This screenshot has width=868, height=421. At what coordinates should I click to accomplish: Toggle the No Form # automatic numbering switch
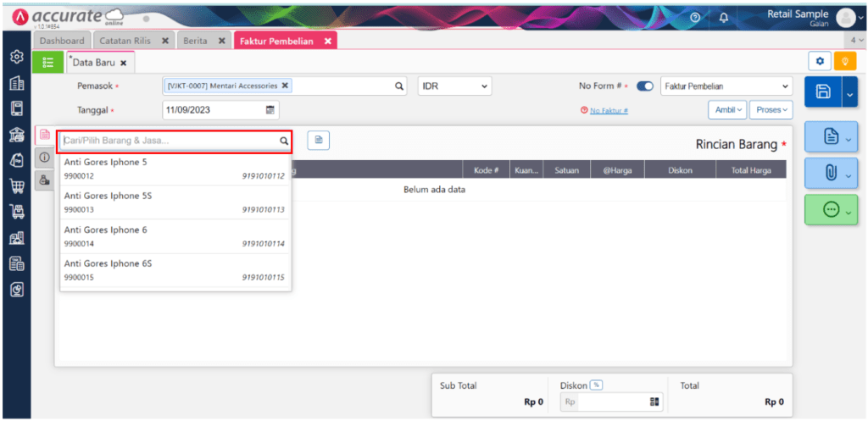click(645, 86)
